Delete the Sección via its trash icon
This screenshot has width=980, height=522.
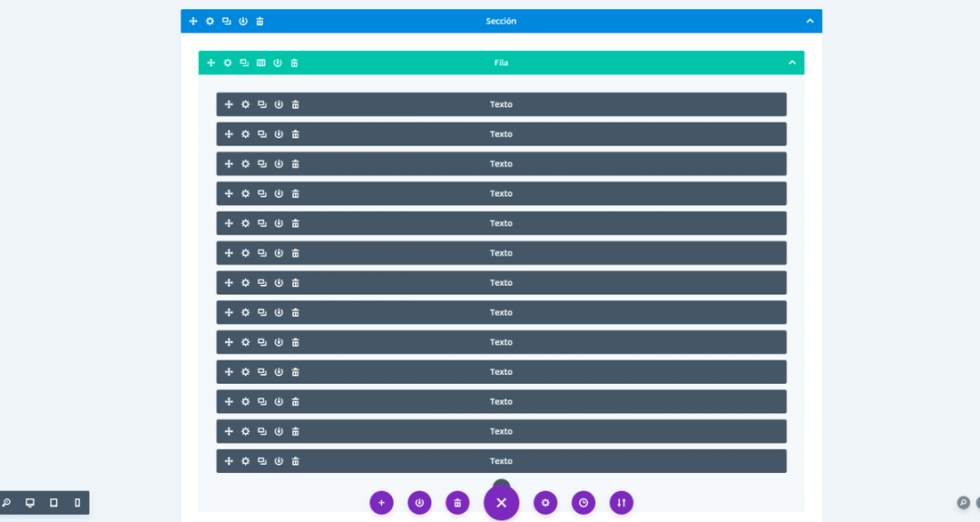click(x=260, y=21)
